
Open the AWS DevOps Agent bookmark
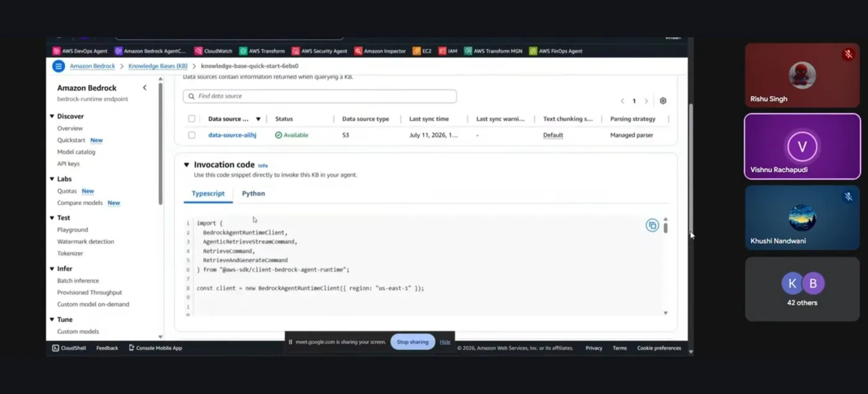point(80,51)
